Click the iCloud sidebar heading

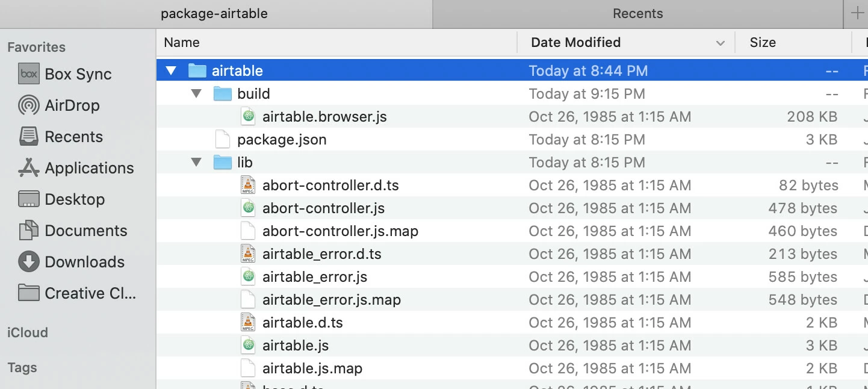(28, 332)
